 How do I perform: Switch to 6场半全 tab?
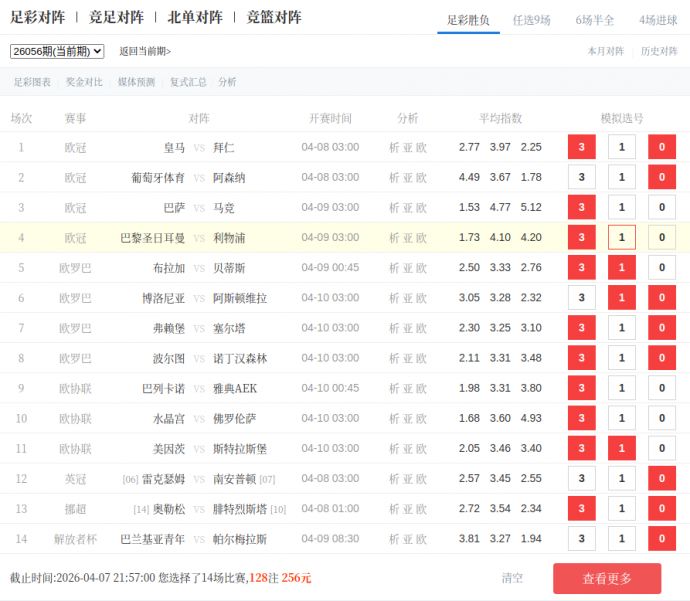(x=594, y=20)
